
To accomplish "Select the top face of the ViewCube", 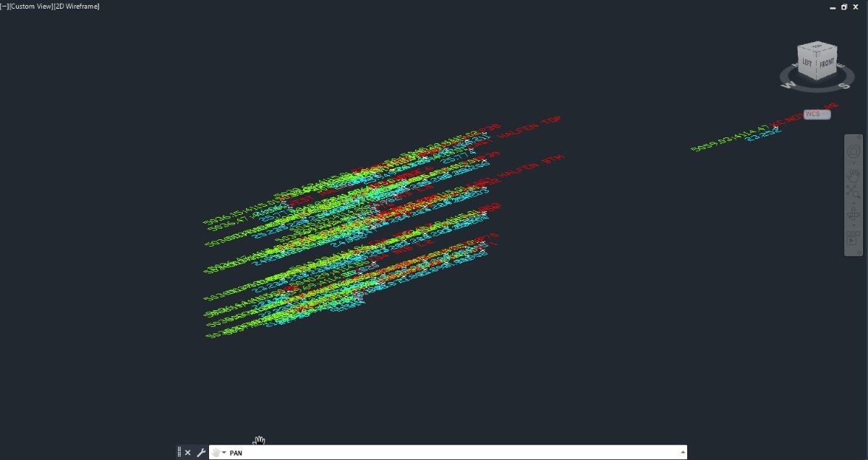I will (x=817, y=47).
